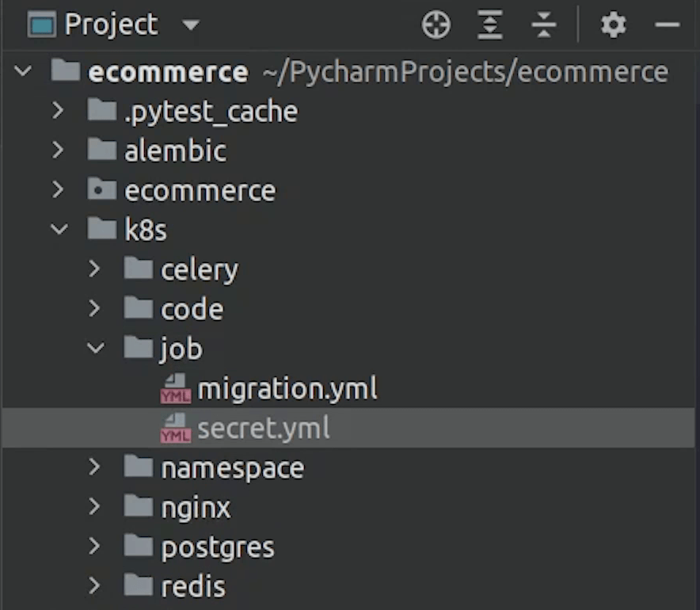This screenshot has height=610, width=700.
Task: Select the ecommerce package folder
Action: (x=200, y=191)
